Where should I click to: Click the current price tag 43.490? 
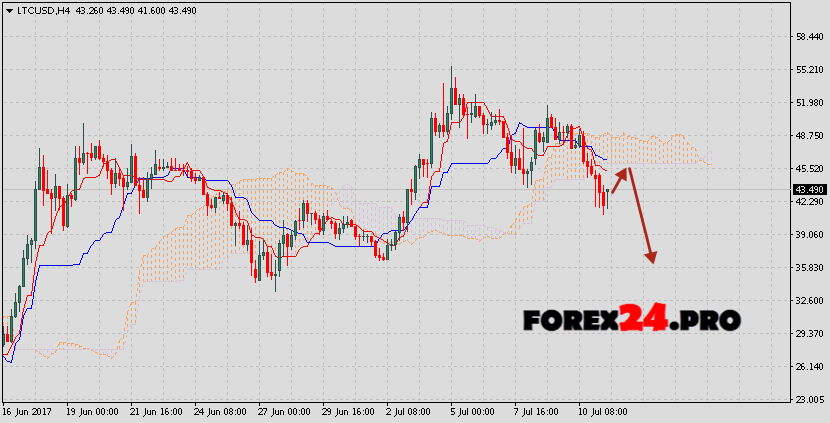(x=808, y=189)
